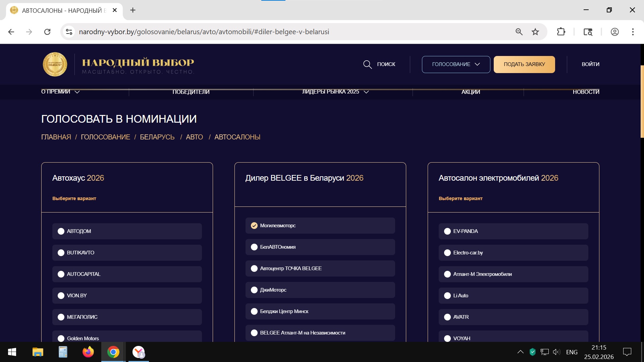Screen dimensions: 644x362
Task: Open the Победители menu item
Action: pyautogui.click(x=191, y=92)
